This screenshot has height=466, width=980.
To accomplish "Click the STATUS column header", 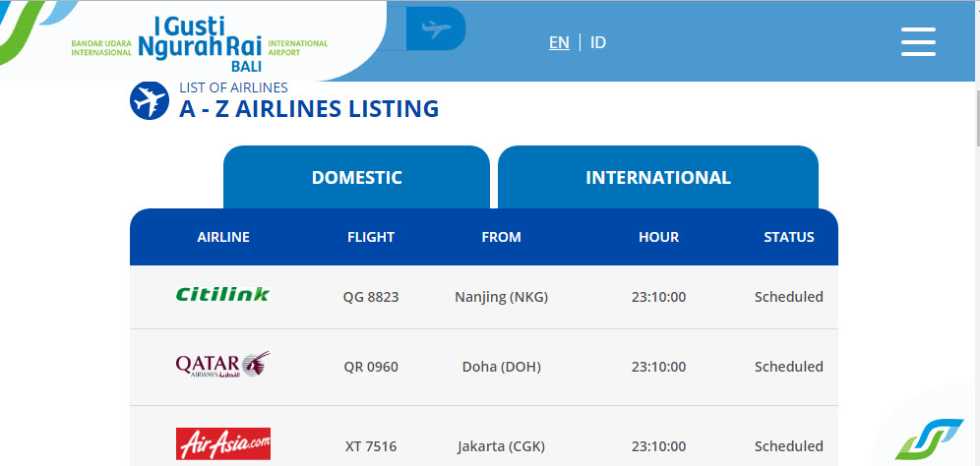I will pos(789,237).
